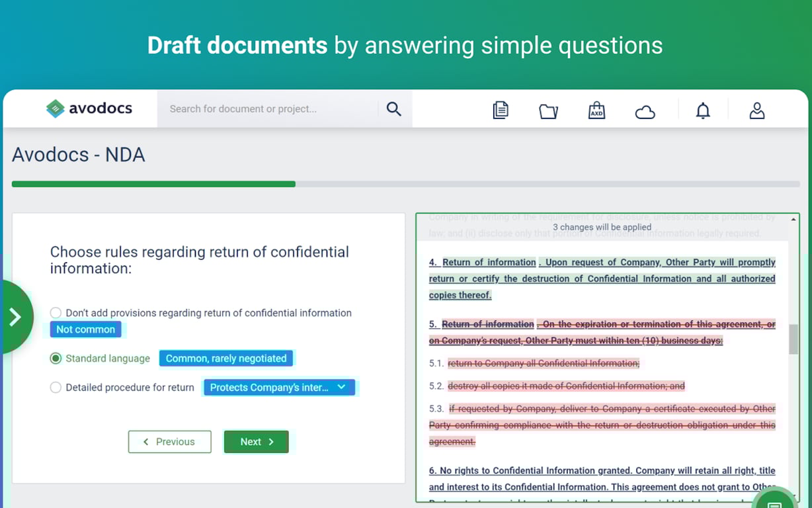Choose the 'Standard language' option
This screenshot has height=508, width=812.
click(x=56, y=358)
